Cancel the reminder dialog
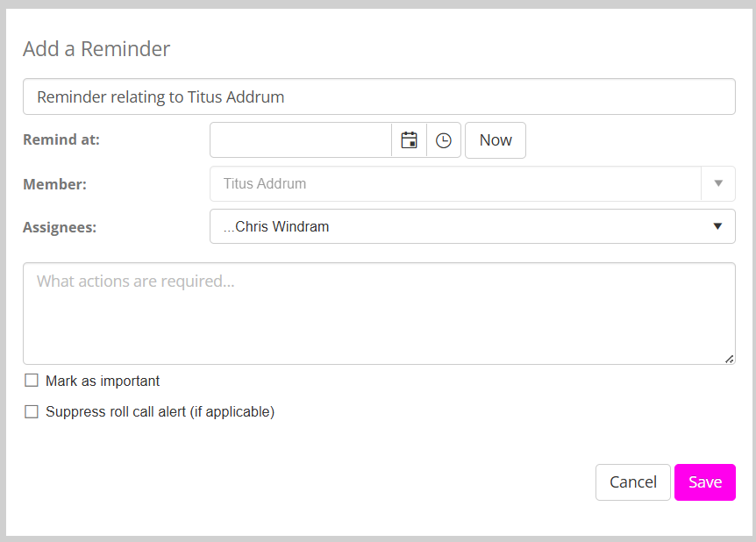756x542 pixels. [632, 482]
